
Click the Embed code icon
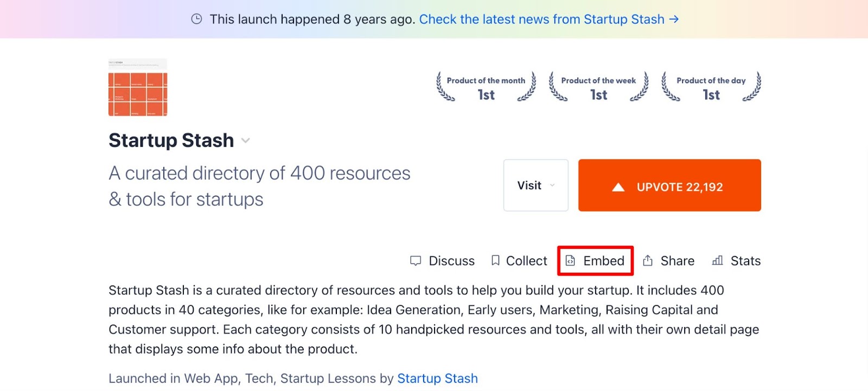(x=570, y=261)
